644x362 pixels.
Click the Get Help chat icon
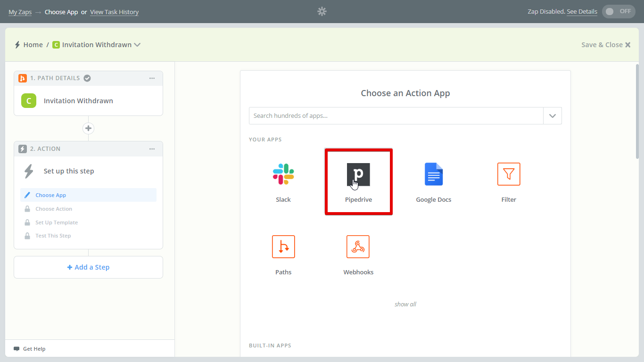tap(17, 349)
